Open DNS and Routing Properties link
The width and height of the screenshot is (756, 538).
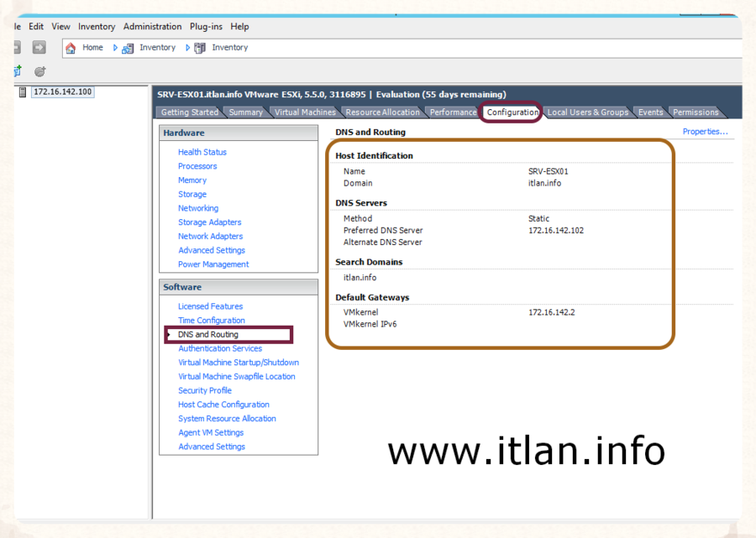[x=705, y=132]
